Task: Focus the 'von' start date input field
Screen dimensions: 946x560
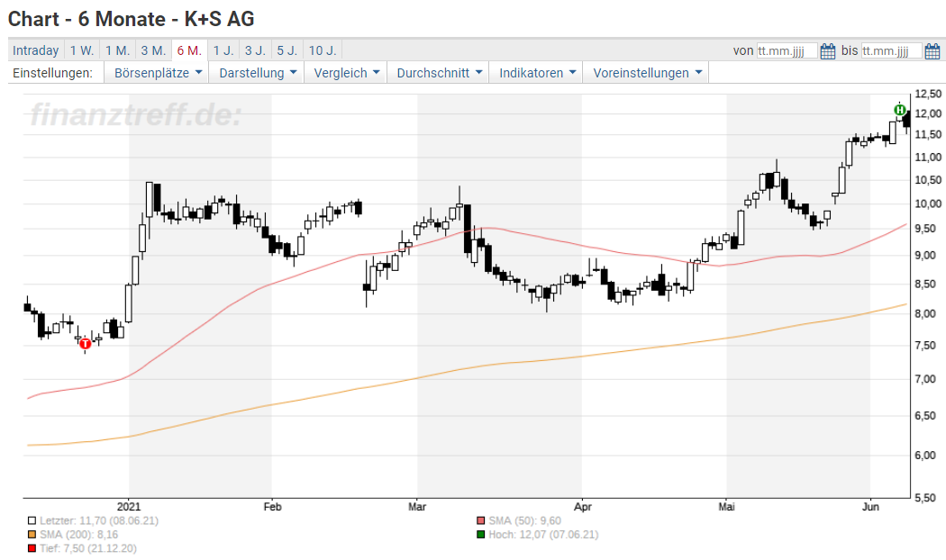Action: tap(787, 51)
